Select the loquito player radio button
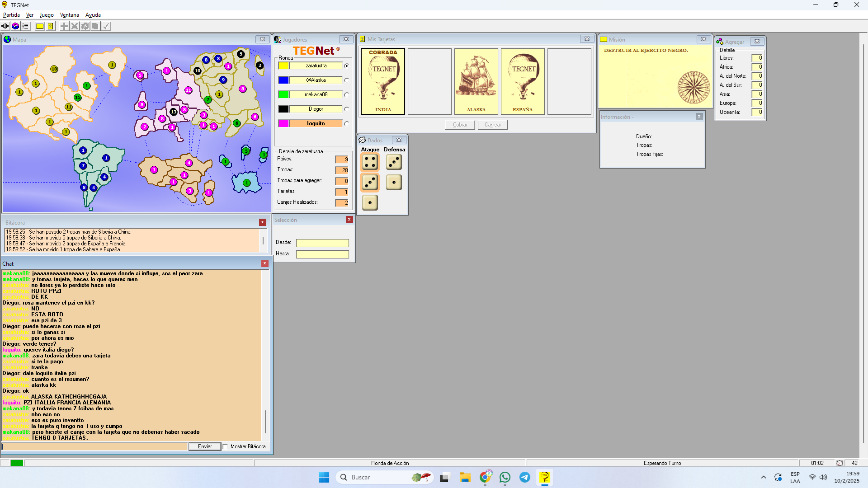The height and width of the screenshot is (488, 868). tap(347, 124)
